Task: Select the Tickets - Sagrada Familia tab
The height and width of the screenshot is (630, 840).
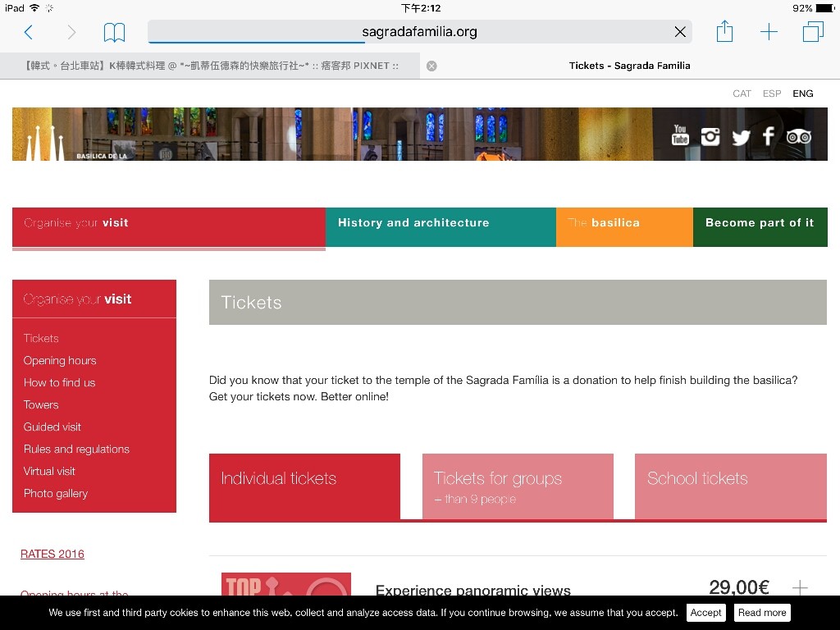Action: [629, 66]
